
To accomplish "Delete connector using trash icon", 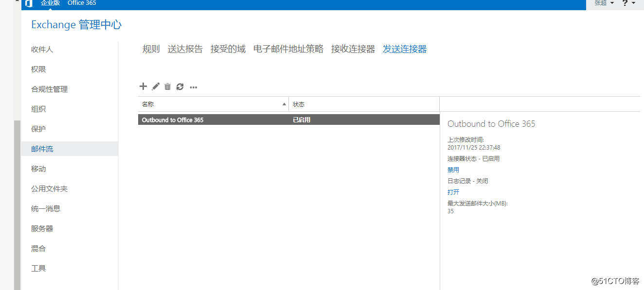I will point(167,86).
